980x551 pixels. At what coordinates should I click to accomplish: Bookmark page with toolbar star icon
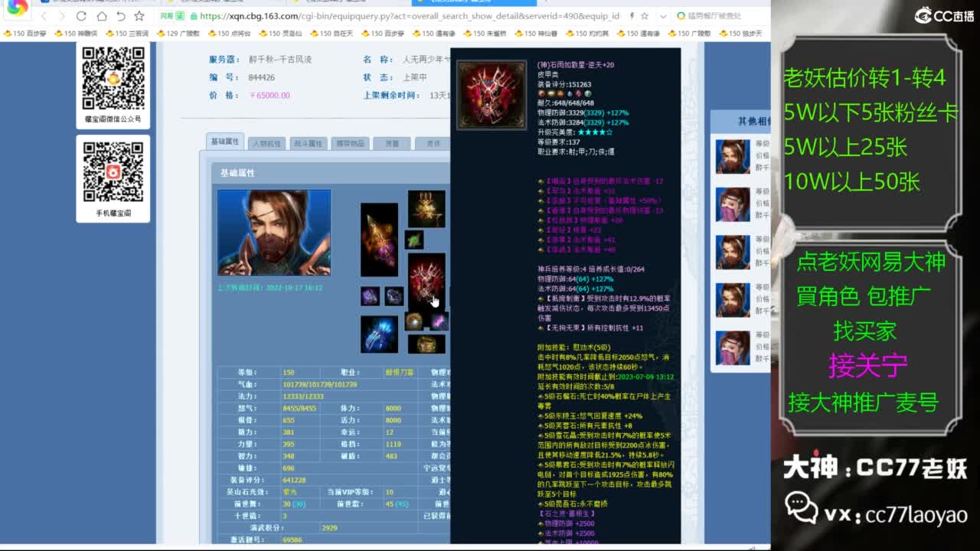(x=139, y=16)
